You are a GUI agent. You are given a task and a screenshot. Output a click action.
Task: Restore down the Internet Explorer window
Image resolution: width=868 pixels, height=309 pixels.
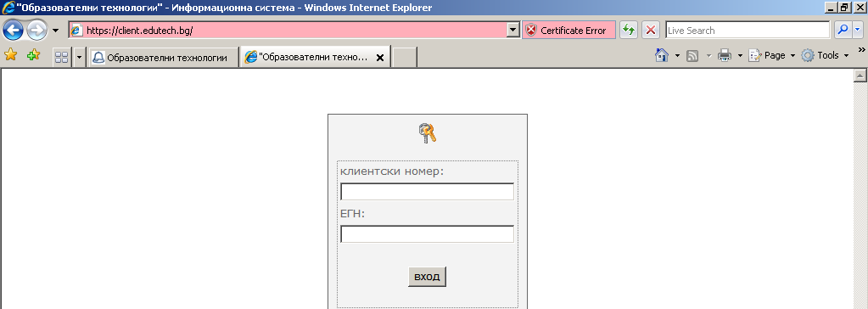click(x=845, y=7)
